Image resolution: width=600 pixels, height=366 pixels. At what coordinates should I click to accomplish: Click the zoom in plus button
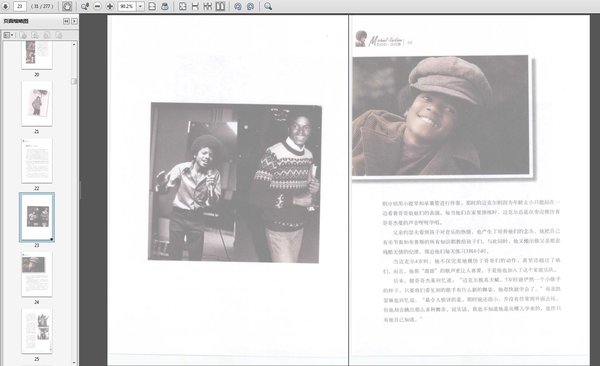click(110, 6)
